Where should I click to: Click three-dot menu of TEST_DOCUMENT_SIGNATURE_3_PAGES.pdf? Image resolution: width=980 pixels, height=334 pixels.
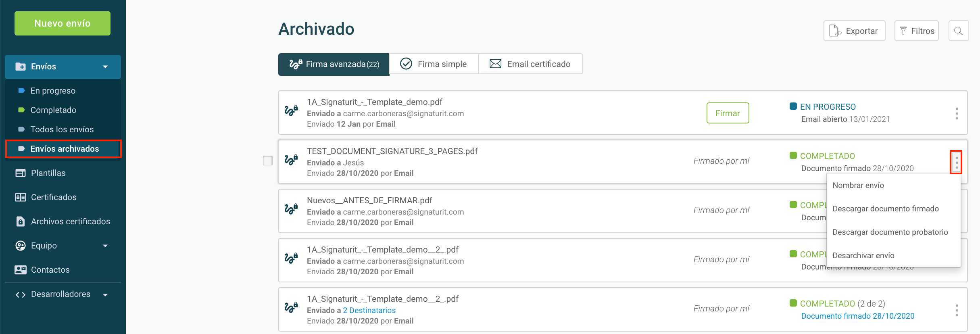click(x=957, y=163)
